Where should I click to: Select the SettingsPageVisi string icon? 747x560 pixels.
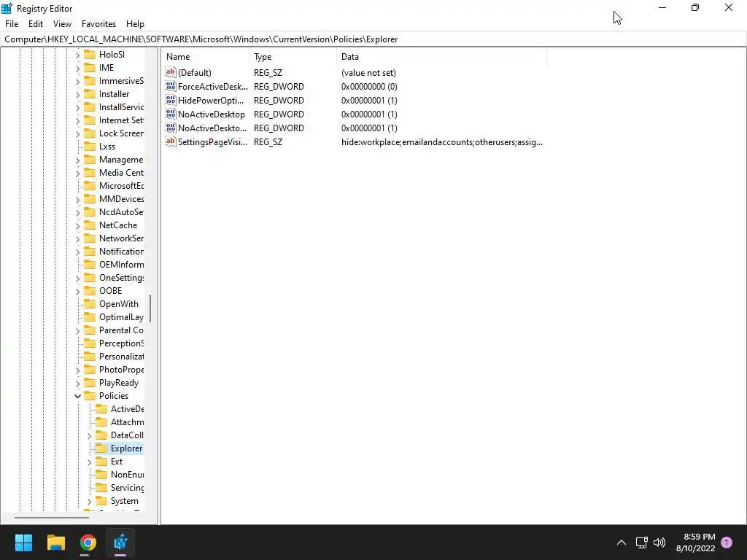click(x=171, y=141)
